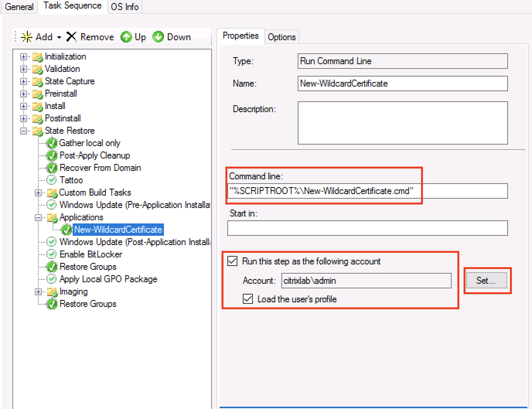This screenshot has width=532, height=409.
Task: Click the Enable BitLocker step icon
Action: [51, 254]
